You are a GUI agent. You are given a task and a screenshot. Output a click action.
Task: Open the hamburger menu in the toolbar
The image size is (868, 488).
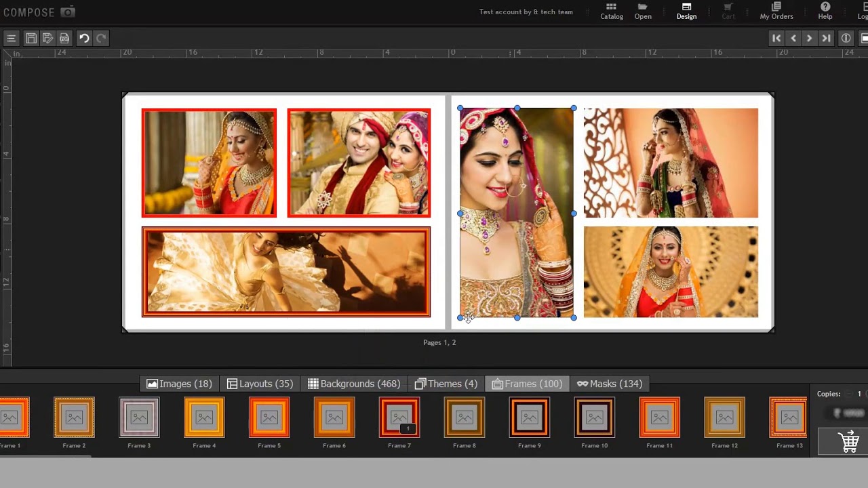click(x=11, y=39)
